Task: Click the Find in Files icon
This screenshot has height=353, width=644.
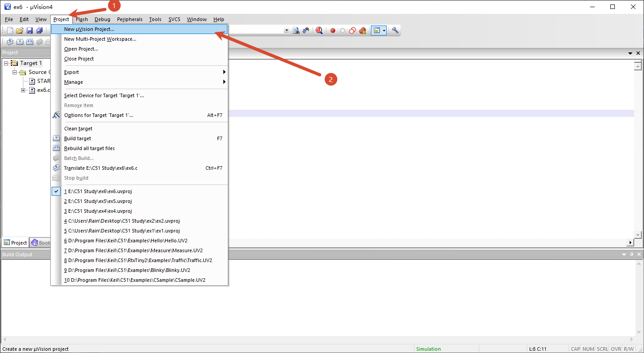Action: [296, 30]
